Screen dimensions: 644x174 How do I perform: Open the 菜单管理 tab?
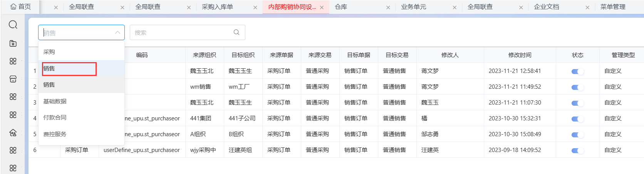point(612,7)
